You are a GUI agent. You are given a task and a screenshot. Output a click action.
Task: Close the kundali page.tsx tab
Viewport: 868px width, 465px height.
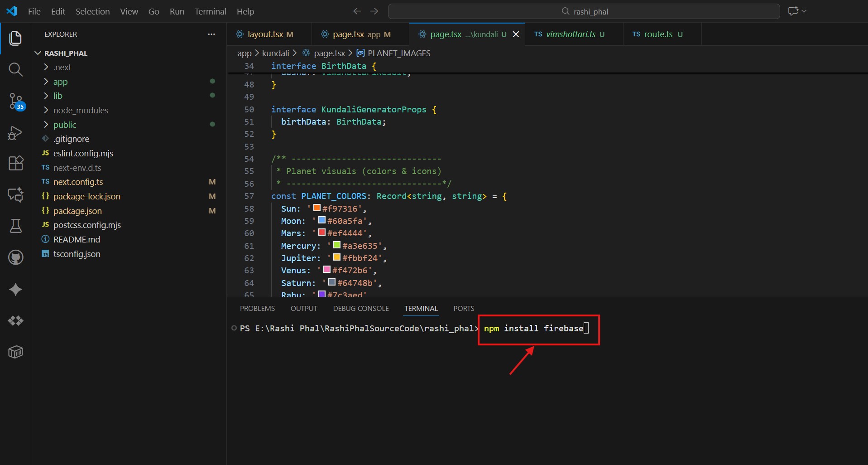516,34
